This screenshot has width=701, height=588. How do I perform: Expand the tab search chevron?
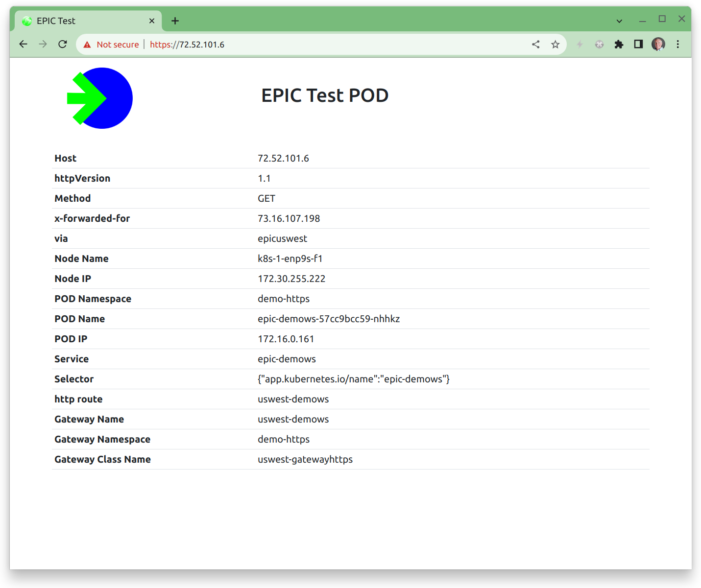pos(619,21)
